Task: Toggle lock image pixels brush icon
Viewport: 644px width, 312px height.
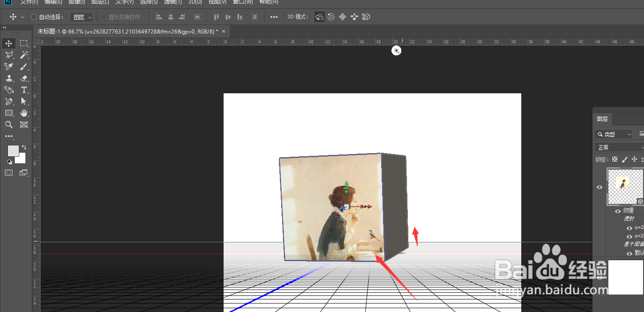Action: click(625, 159)
